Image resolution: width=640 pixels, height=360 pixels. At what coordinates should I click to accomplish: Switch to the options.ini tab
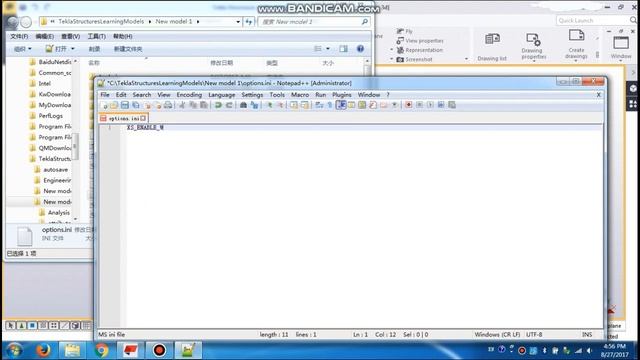(x=123, y=118)
